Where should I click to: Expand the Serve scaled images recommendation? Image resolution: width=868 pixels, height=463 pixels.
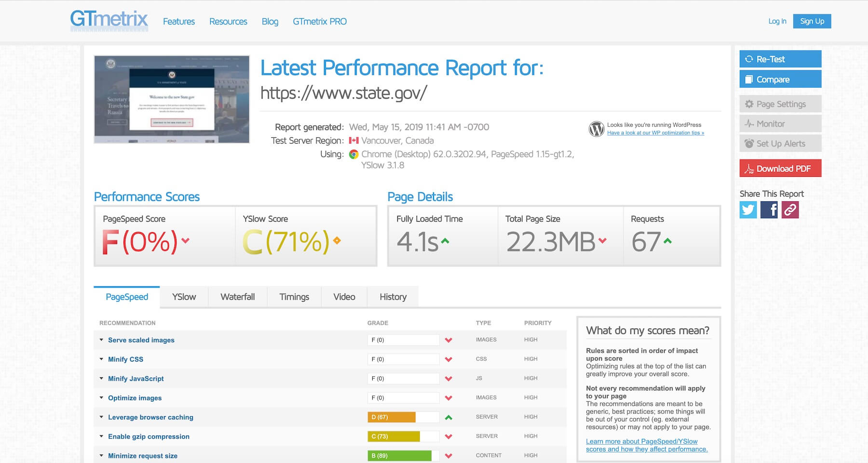point(141,340)
